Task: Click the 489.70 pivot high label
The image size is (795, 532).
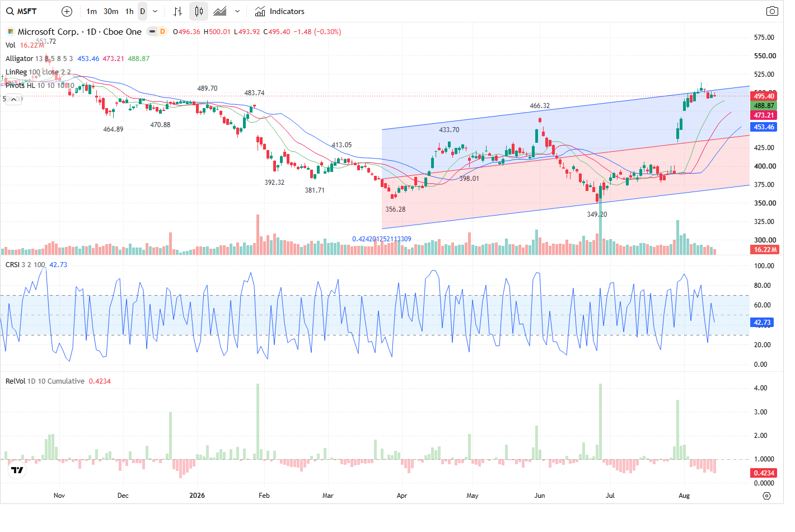Action: pyautogui.click(x=207, y=88)
